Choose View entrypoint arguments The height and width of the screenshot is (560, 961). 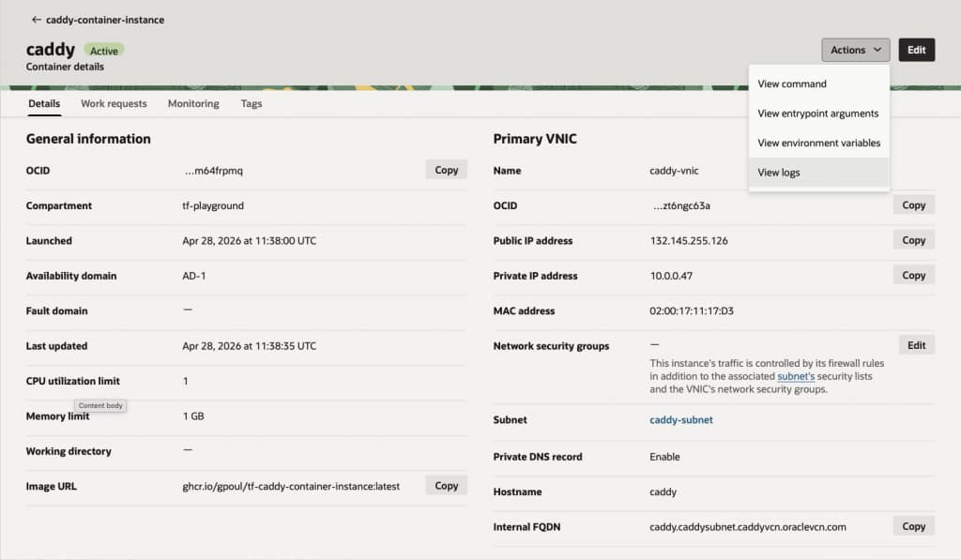click(x=818, y=114)
